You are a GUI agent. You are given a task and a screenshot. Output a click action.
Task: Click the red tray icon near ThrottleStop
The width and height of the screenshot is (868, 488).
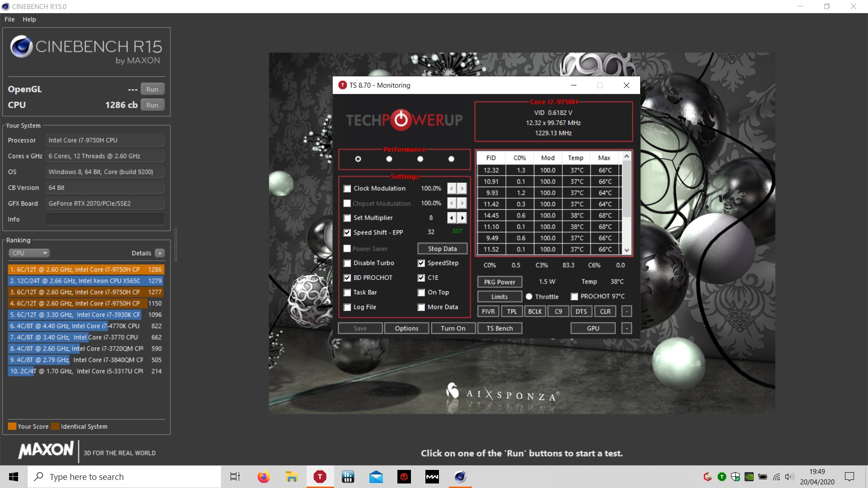point(708,477)
